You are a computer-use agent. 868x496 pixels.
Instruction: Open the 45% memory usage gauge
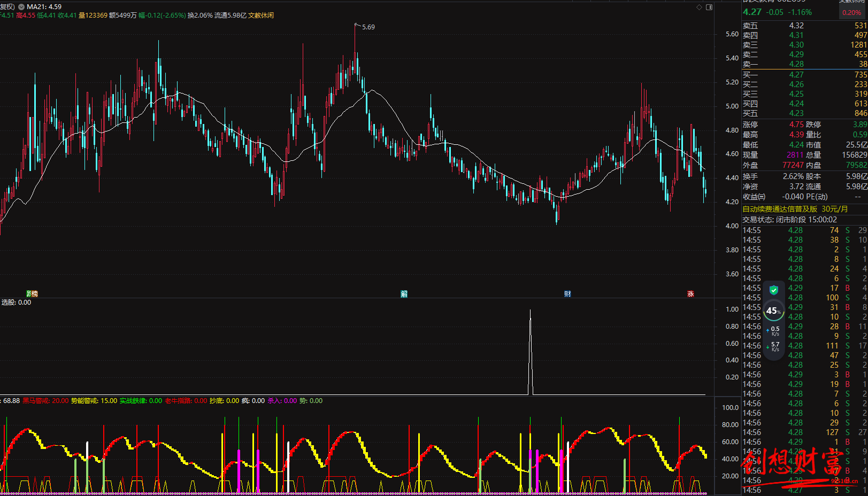pos(773,311)
